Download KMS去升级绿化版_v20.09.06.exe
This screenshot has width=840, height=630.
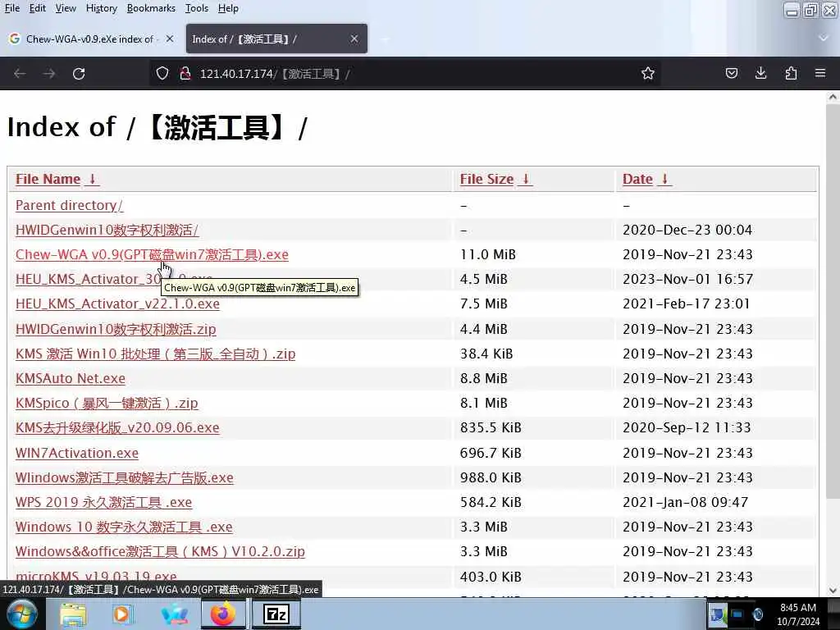click(117, 427)
